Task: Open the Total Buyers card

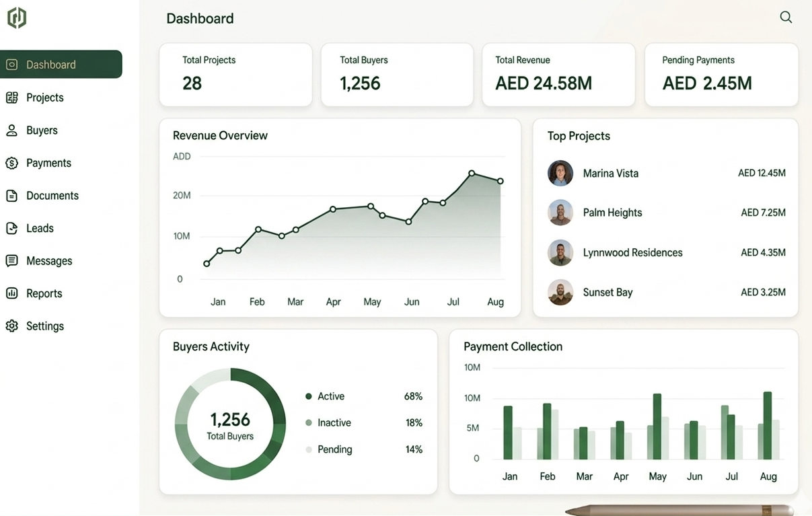Action: (x=397, y=75)
